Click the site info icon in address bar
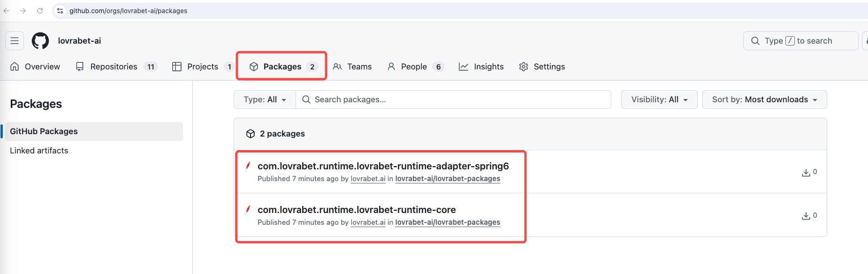 pos(60,11)
